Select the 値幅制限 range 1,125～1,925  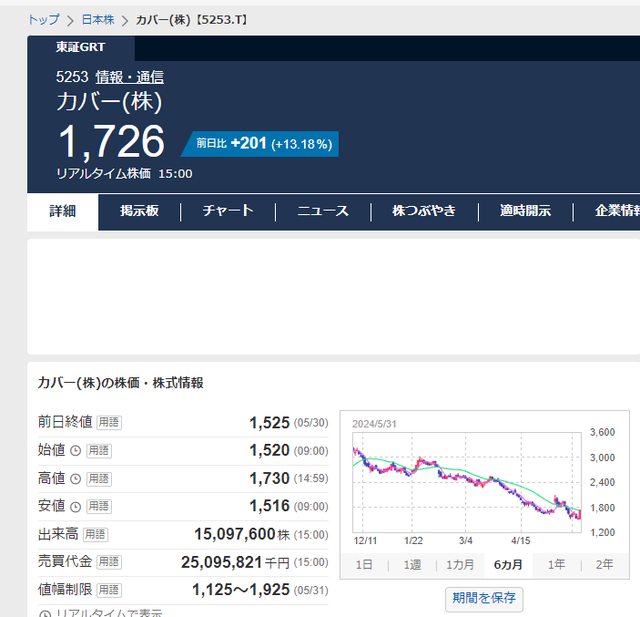(x=241, y=590)
